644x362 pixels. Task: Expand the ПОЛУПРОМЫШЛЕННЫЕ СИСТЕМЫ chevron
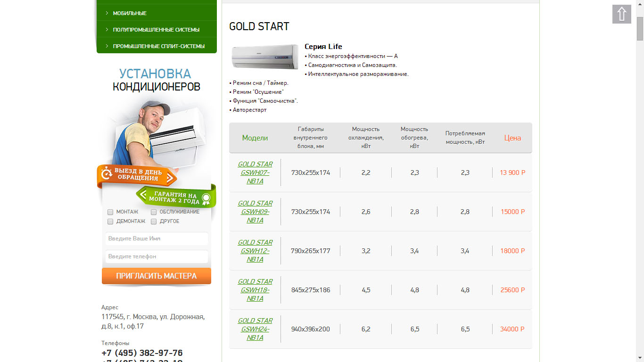pos(107,29)
